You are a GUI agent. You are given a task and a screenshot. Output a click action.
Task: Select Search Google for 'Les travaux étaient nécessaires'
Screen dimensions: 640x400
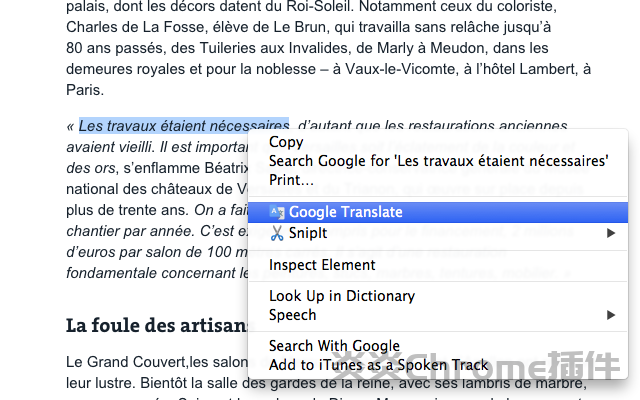pyautogui.click(x=438, y=160)
